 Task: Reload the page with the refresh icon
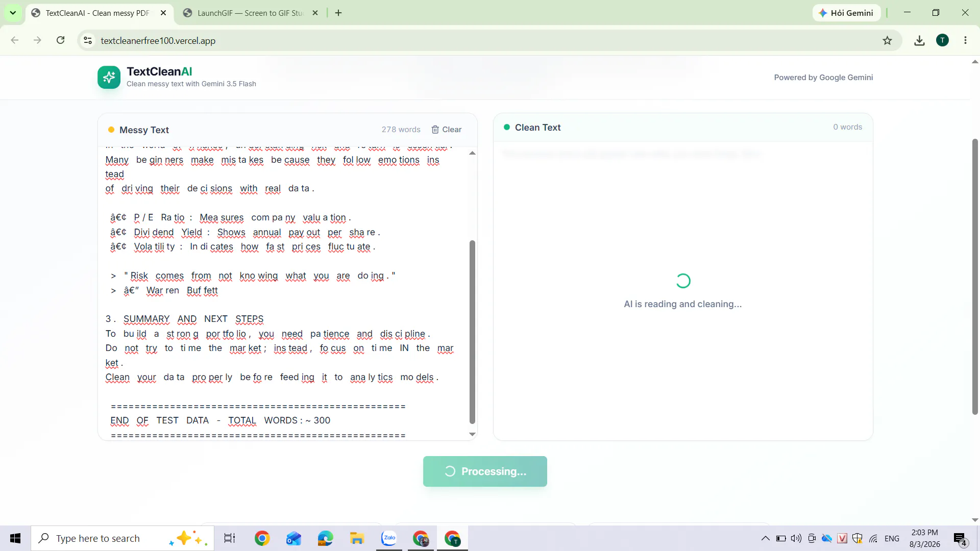(60, 40)
